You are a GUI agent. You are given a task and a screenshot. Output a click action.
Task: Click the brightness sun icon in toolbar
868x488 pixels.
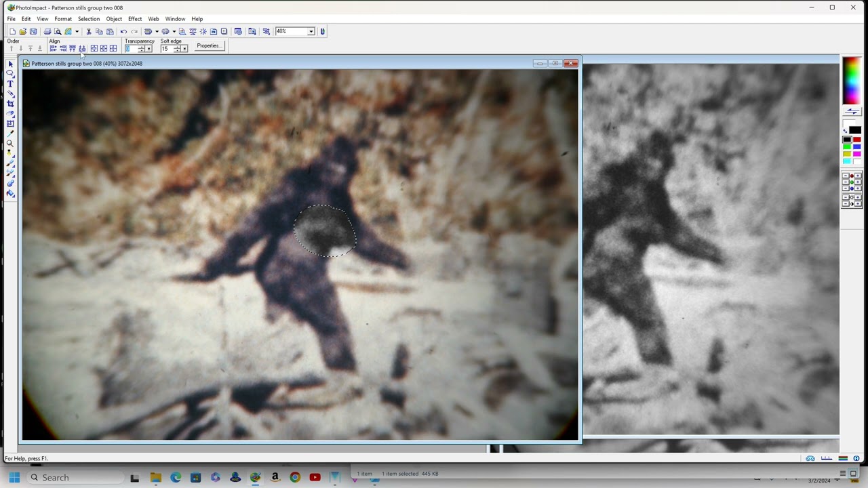pos(203,31)
